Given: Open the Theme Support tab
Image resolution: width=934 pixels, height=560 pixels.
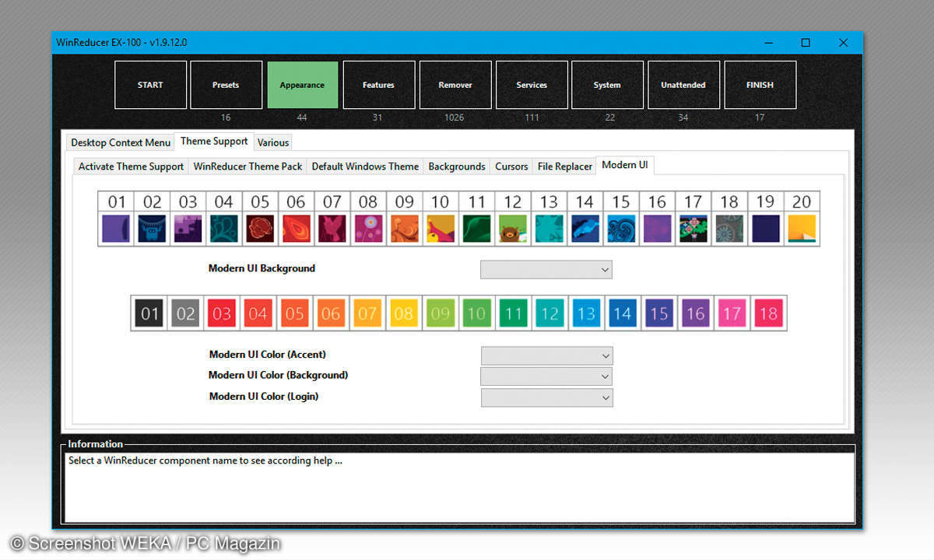Looking at the screenshot, I should point(214,141).
